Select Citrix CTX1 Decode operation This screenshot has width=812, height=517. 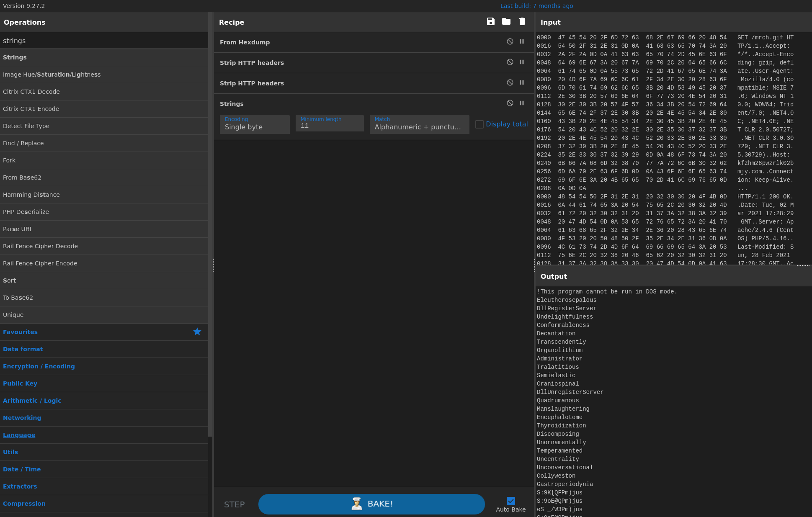[x=104, y=92]
